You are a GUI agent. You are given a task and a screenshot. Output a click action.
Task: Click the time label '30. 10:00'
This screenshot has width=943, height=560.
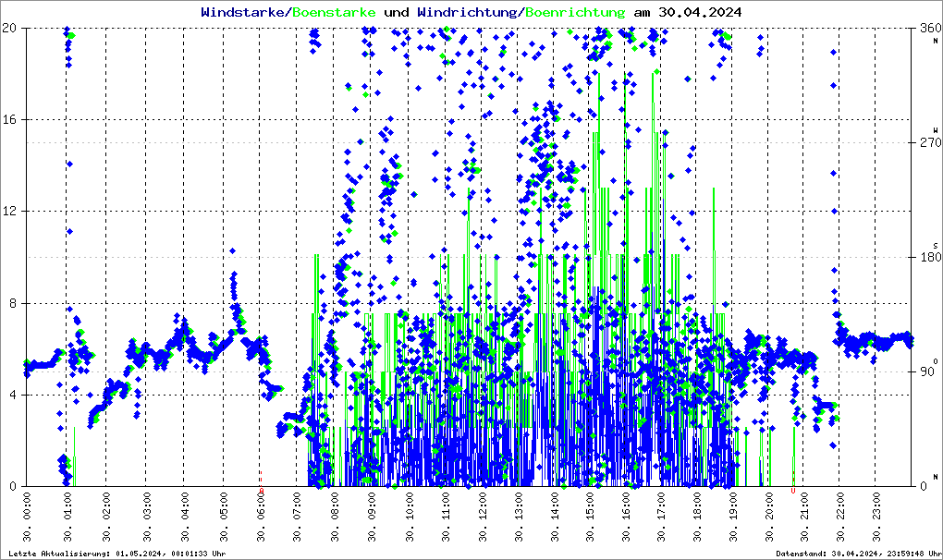pyautogui.click(x=410, y=517)
